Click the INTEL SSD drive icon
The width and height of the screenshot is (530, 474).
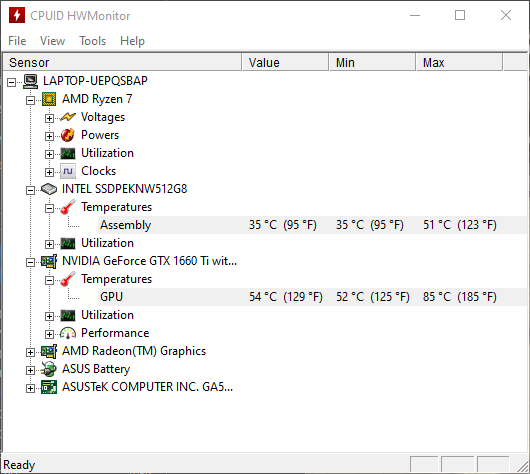[49, 189]
